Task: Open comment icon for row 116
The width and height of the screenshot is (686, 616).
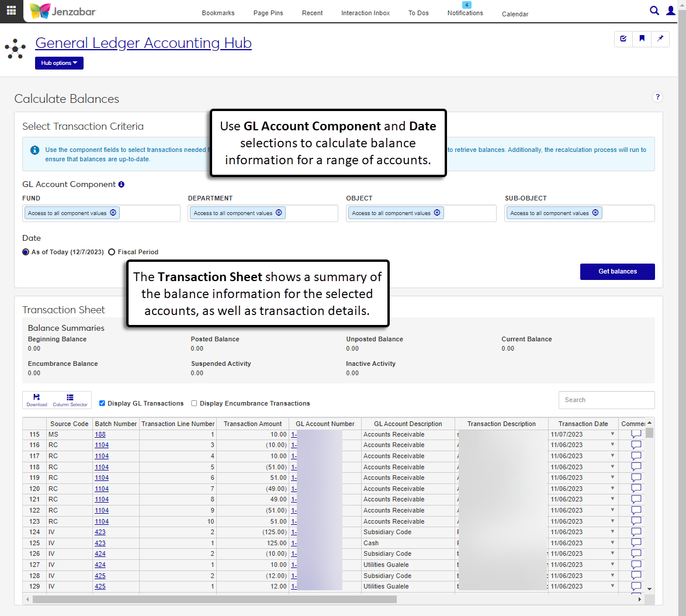Action: 636,445
